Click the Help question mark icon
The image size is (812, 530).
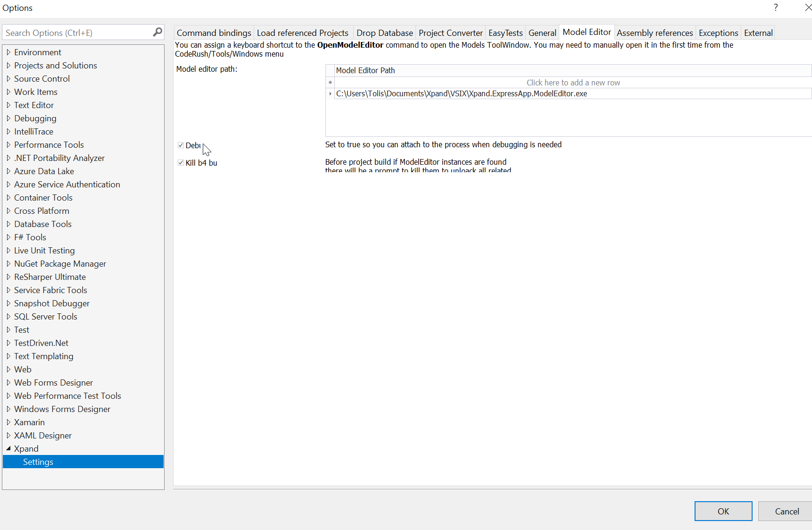click(775, 8)
